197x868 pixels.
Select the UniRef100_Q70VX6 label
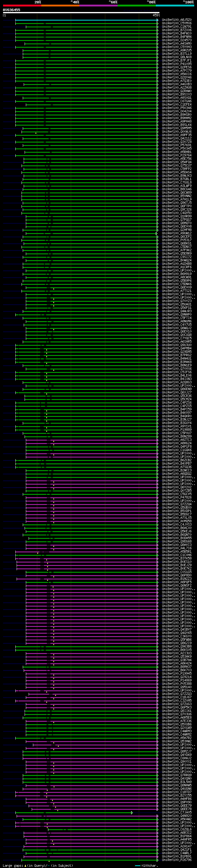click(176, 369)
